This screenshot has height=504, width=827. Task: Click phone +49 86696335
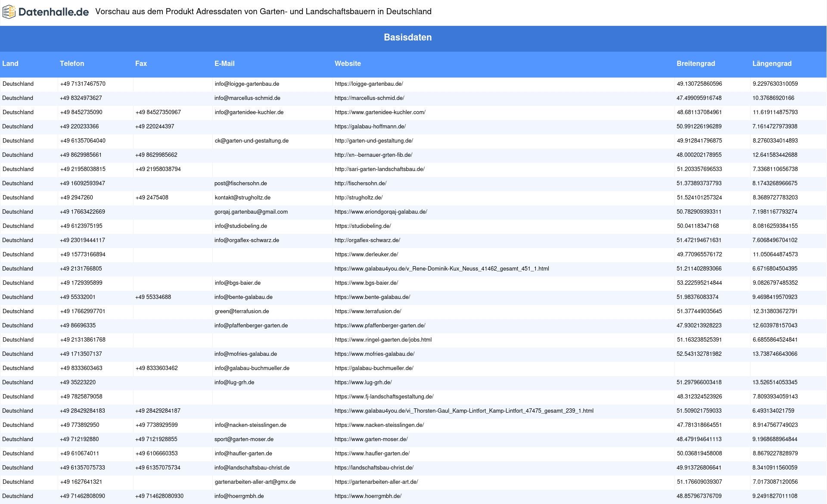point(78,326)
